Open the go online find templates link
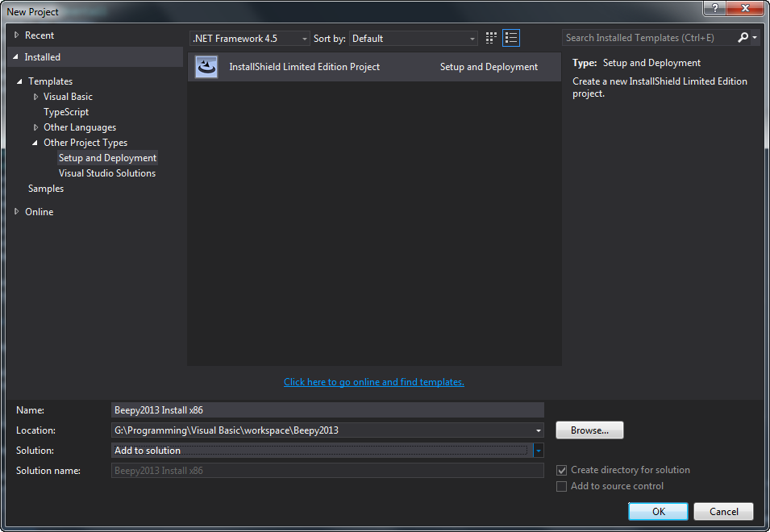The image size is (770, 532). [x=373, y=382]
